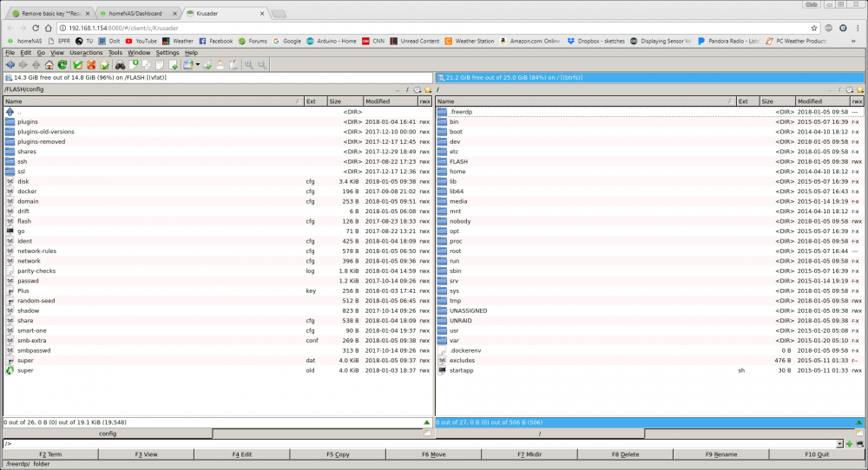Select the super old file

tap(218, 370)
